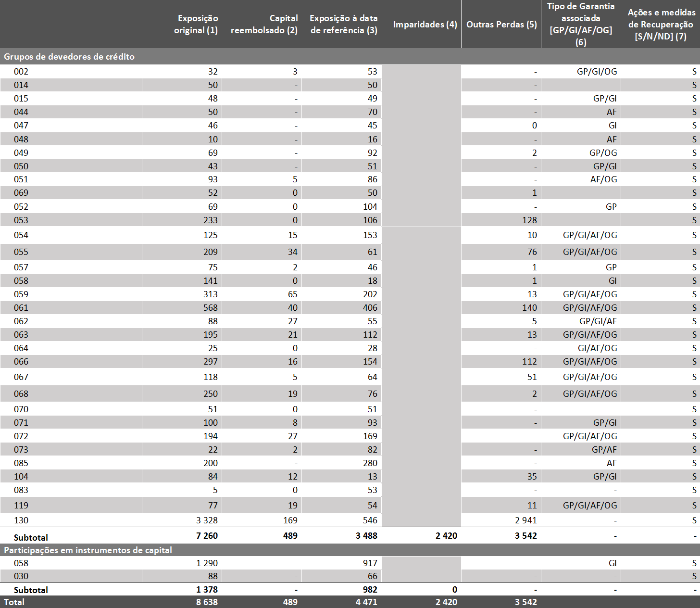Select the total value '4 471'
Image resolution: width=700 pixels, height=608 pixels.
366,602
